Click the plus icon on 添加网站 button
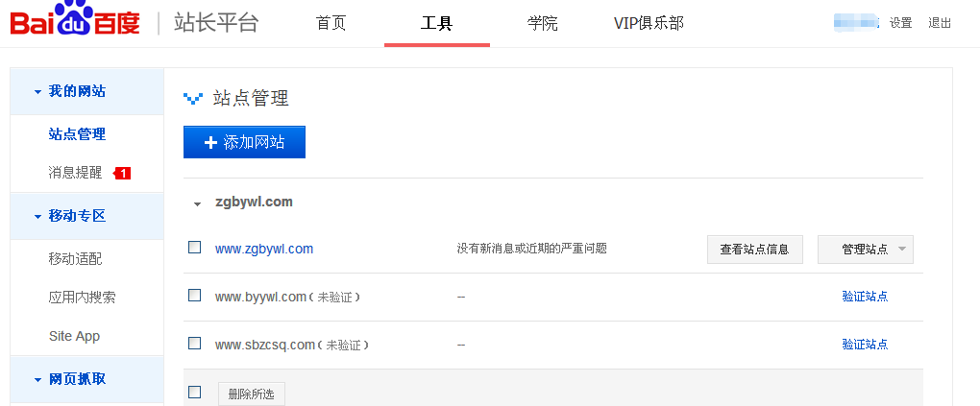 pyautogui.click(x=210, y=142)
